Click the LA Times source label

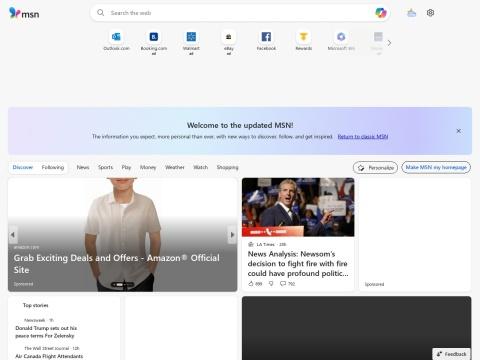[265, 244]
